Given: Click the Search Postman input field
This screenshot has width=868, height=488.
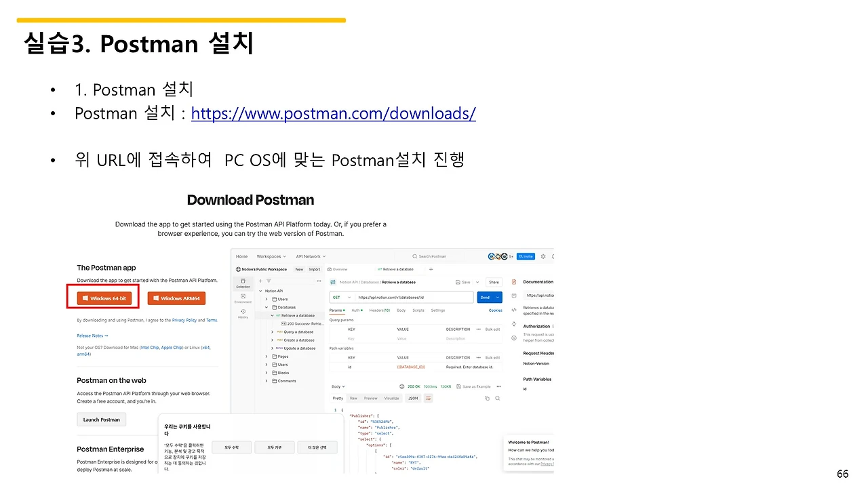Looking at the screenshot, I should (x=429, y=256).
